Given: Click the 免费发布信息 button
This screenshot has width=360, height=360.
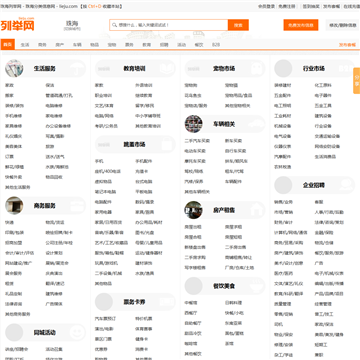Looking at the screenshot, I should (x=301, y=25).
